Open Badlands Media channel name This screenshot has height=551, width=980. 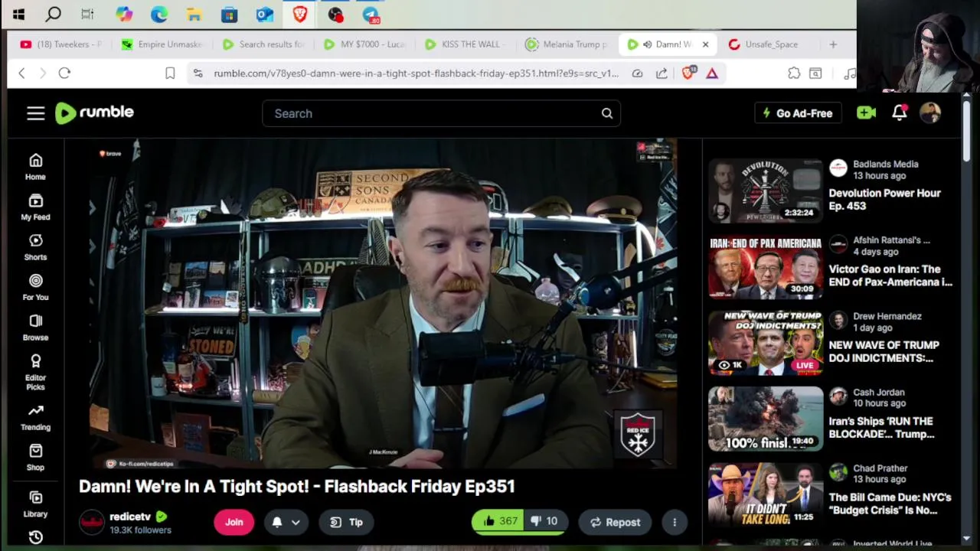[x=885, y=164]
